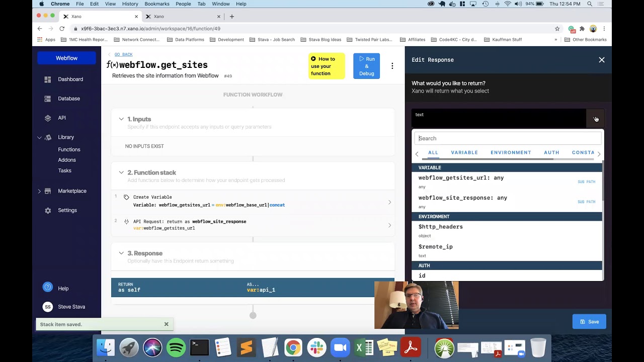Open the function three-dot options menu
The width and height of the screenshot is (644, 362).
(392, 66)
